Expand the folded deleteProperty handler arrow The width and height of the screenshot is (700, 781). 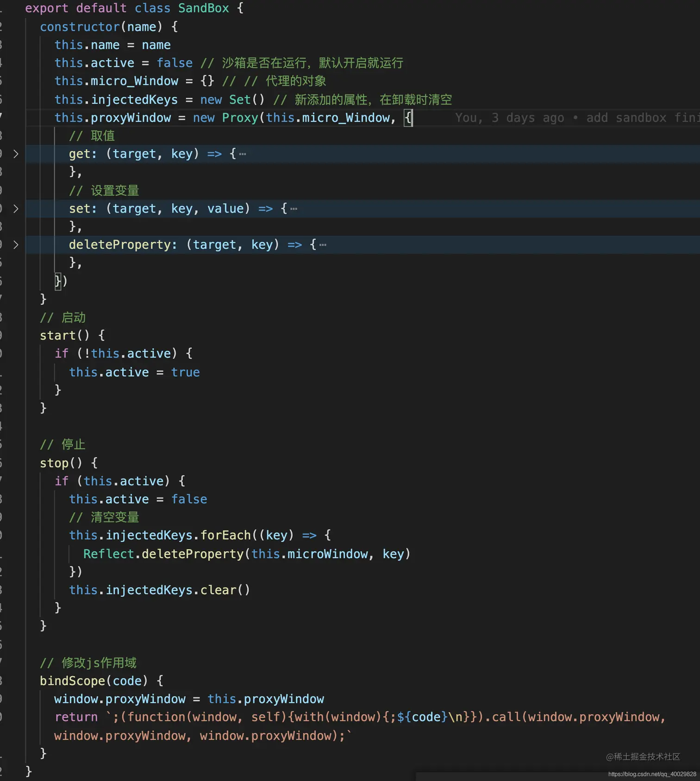(x=16, y=245)
